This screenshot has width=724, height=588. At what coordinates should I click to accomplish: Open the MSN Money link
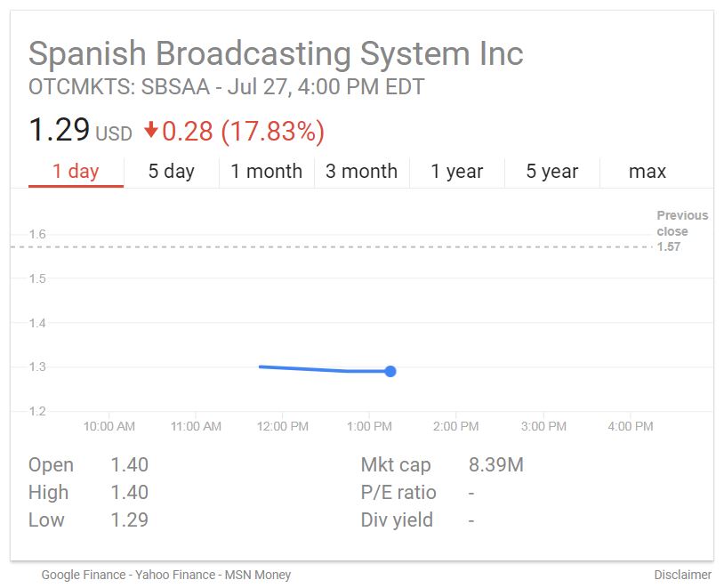[x=260, y=575]
